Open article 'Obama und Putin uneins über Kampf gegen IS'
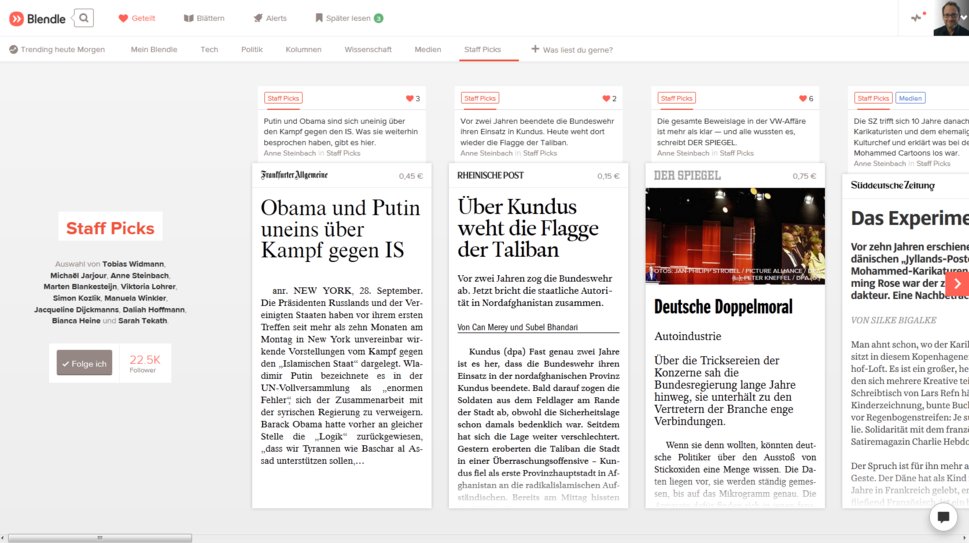This screenshot has width=969, height=543. pos(340,229)
